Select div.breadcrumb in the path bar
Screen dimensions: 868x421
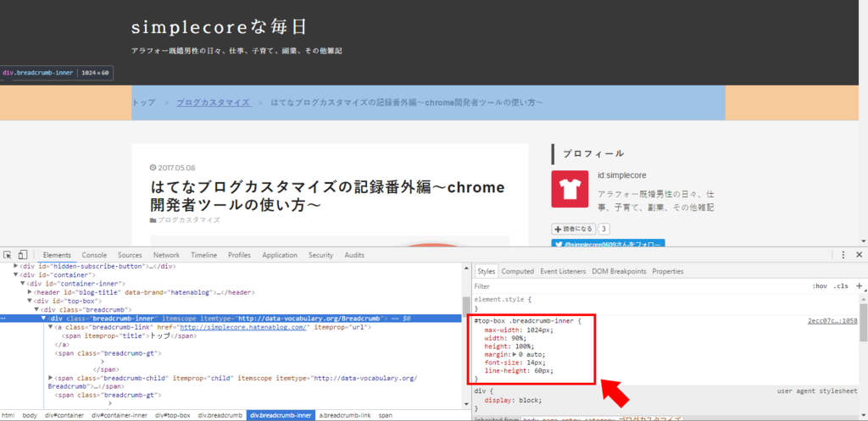[x=220, y=415]
